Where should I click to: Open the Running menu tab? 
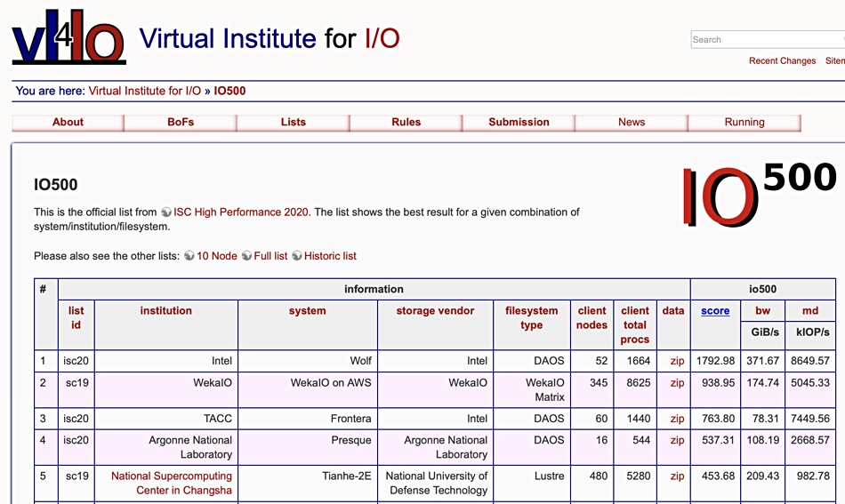point(744,123)
